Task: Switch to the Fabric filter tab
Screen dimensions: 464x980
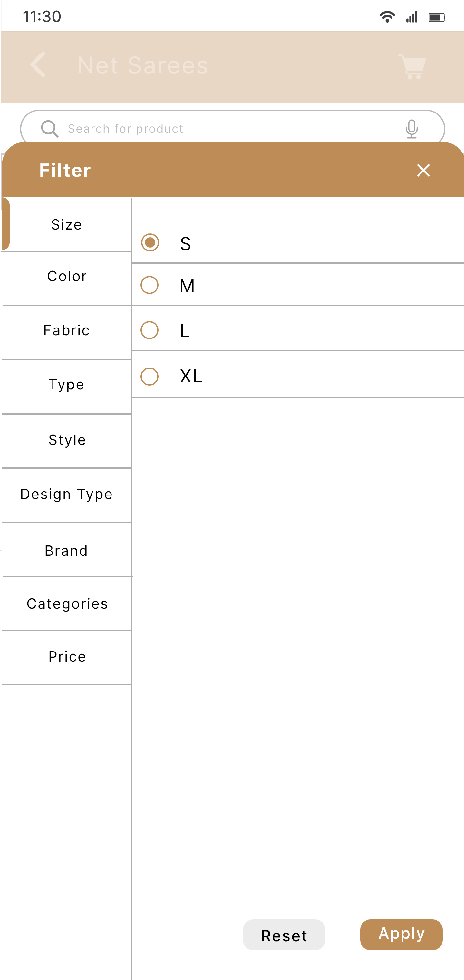Action: [67, 330]
